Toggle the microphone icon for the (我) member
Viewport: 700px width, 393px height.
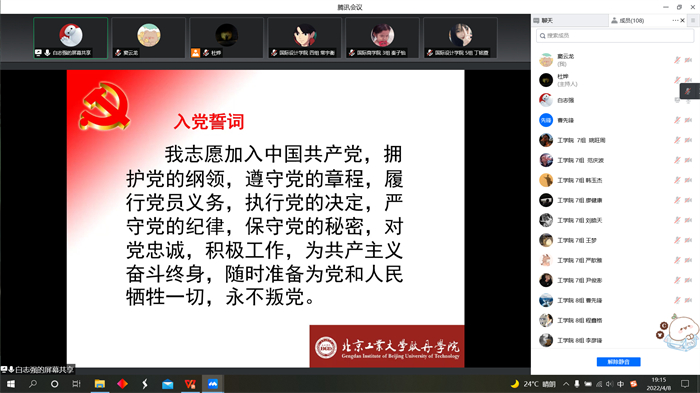[677, 60]
